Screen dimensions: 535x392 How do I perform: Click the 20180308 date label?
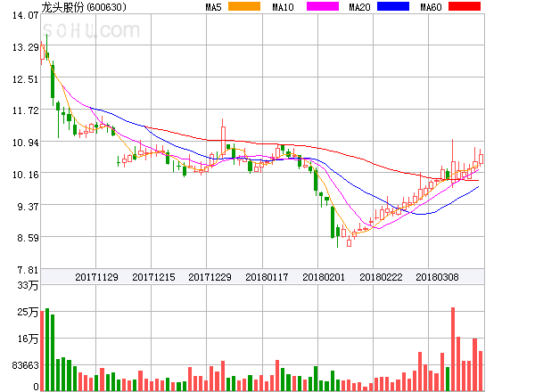click(x=437, y=277)
